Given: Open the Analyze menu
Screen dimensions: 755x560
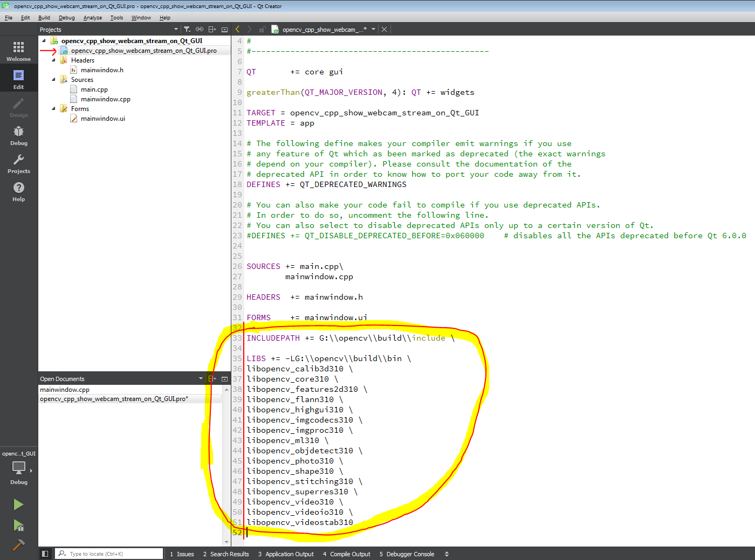Looking at the screenshot, I should (x=92, y=17).
